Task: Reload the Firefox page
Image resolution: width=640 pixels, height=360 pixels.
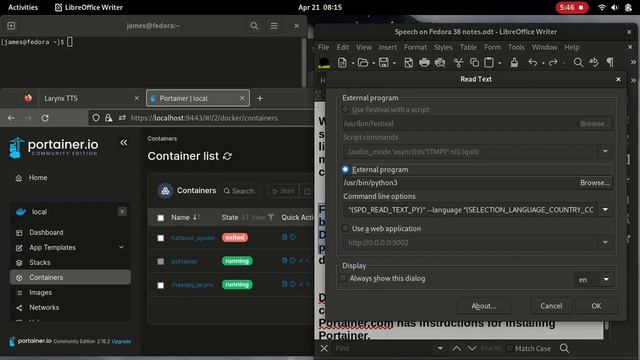Action: (x=45, y=118)
